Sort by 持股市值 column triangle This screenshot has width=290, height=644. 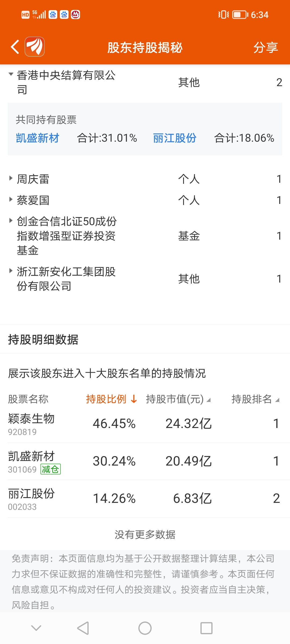tap(209, 400)
